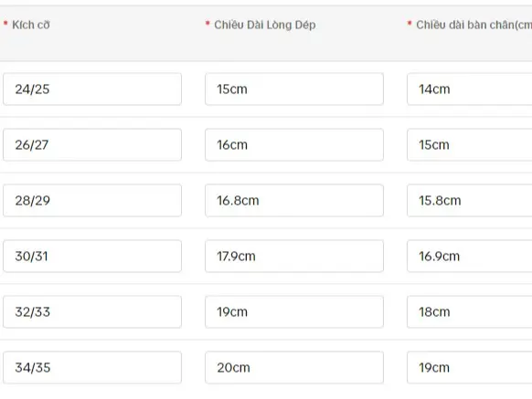The image size is (532, 399).
Task: Select the 28/29 size field
Action: click(x=92, y=200)
